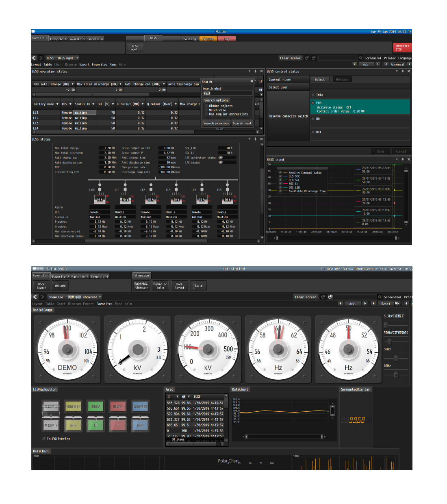Open the log tab

pyautogui.click(x=227, y=39)
